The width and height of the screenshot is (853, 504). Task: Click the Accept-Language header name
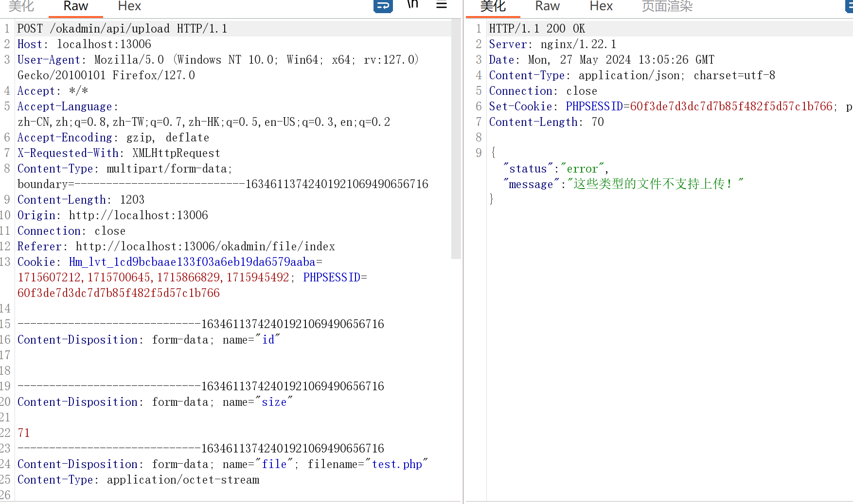point(65,106)
